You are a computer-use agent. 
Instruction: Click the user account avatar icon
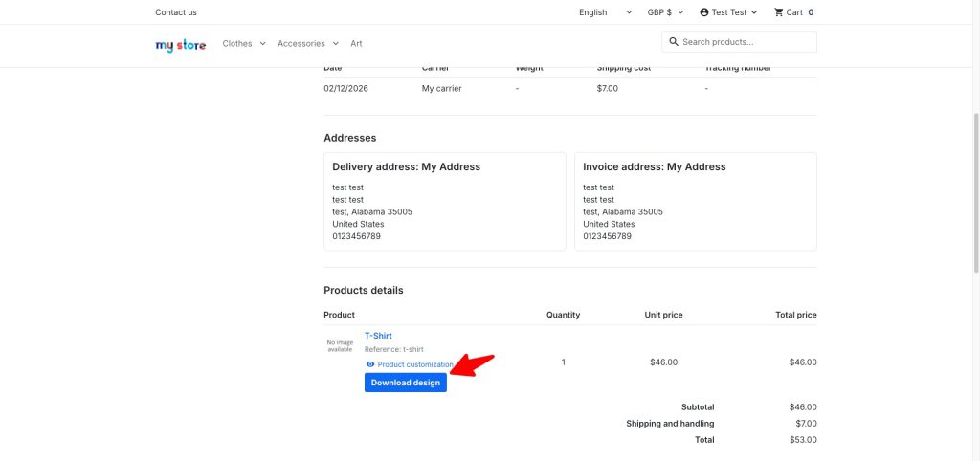pos(704,12)
